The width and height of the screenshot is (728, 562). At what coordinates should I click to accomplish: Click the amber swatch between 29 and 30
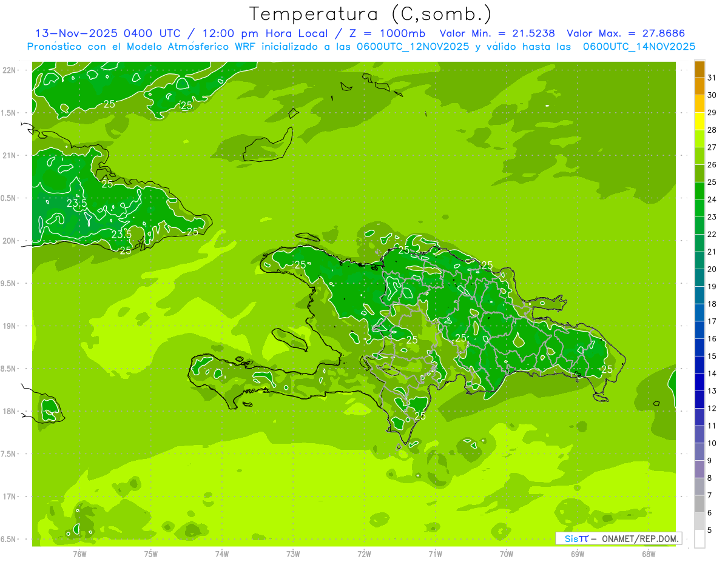tap(699, 104)
